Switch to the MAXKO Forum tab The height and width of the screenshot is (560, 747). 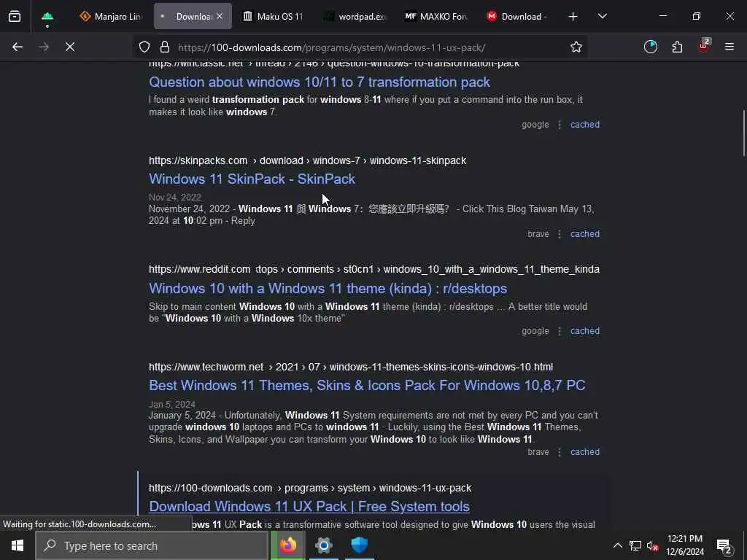coord(436,17)
